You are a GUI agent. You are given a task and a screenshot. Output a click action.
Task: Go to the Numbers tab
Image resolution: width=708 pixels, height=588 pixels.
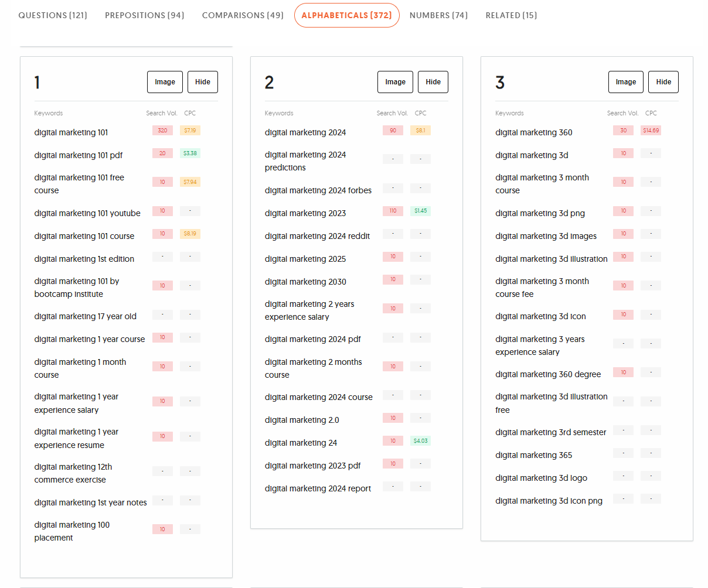438,15
